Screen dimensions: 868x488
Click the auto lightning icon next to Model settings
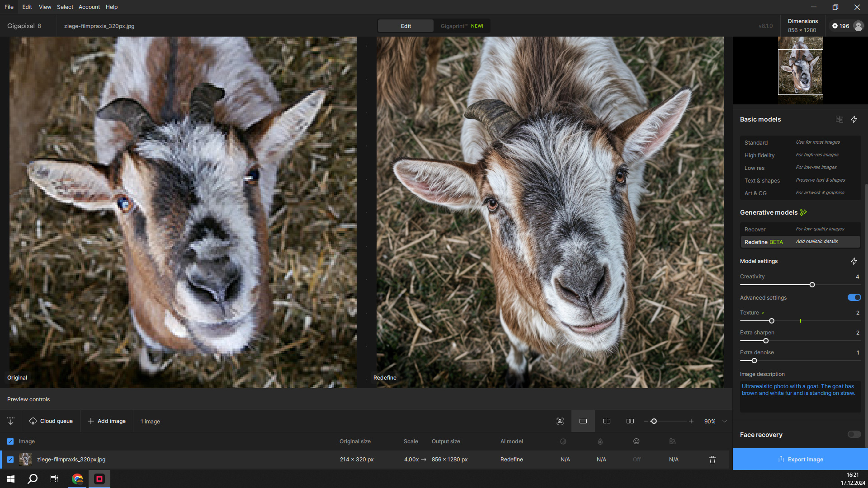coord(854,261)
